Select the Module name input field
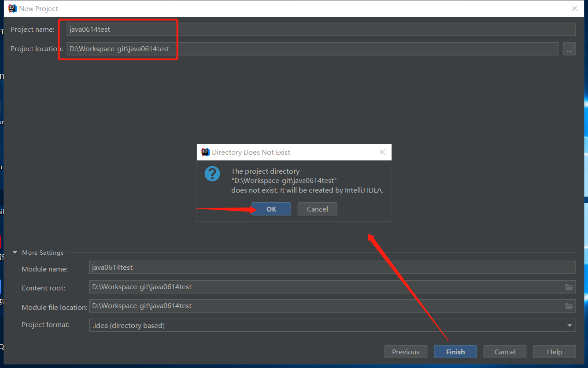 coord(332,267)
